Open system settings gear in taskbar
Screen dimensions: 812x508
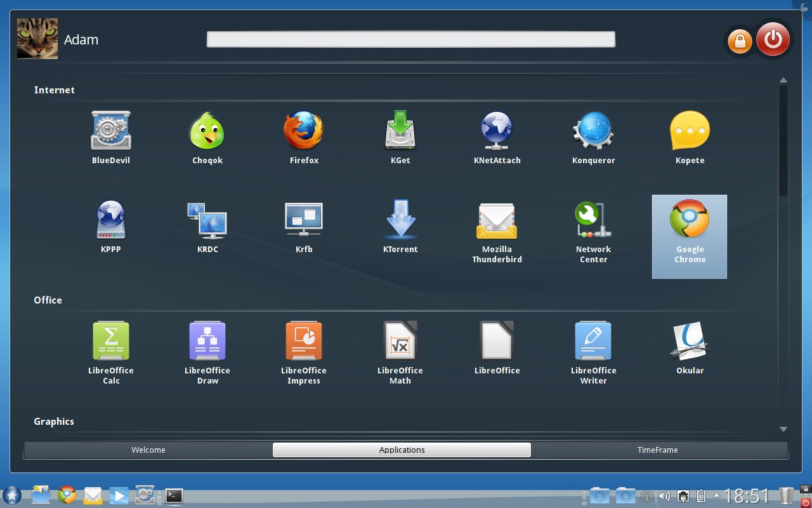[145, 495]
